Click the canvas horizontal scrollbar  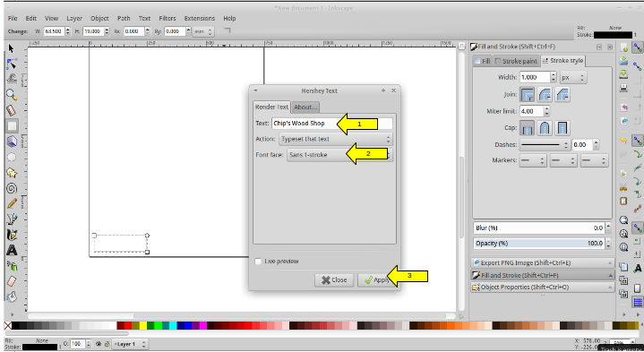tap(289, 316)
